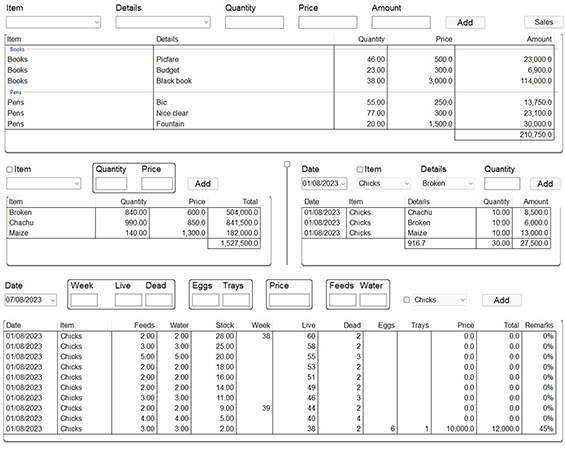The height and width of the screenshot is (452, 565).
Task: Select the Bic pens row
Action: tap(280, 102)
